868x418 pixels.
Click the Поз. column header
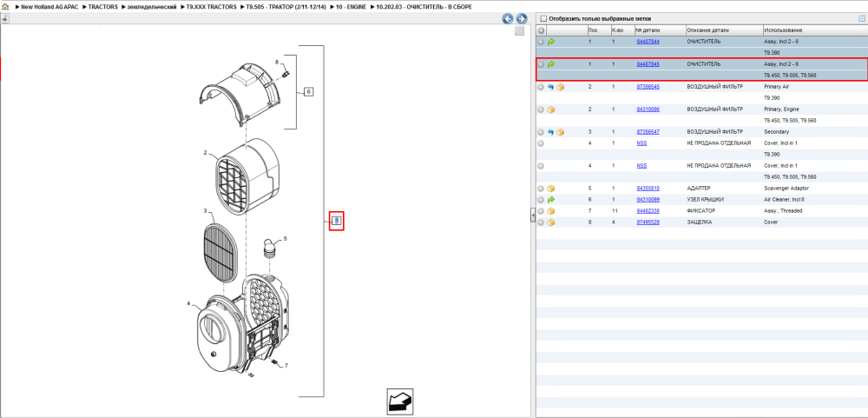click(x=593, y=30)
